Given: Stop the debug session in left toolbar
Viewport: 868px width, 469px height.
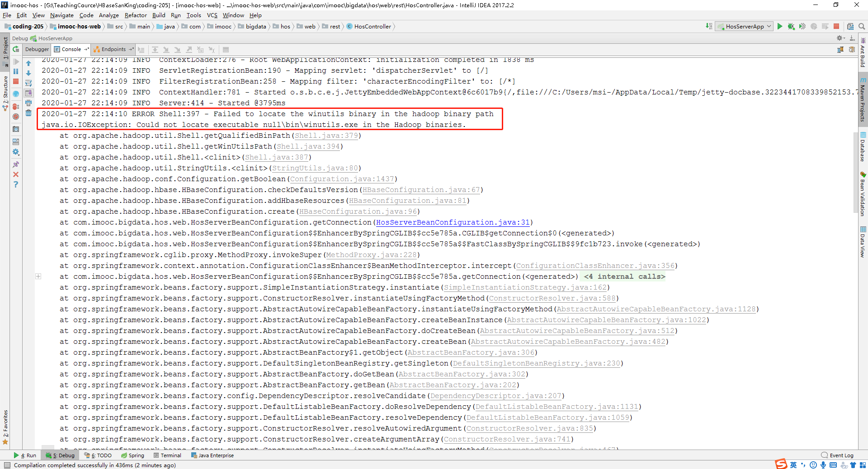Looking at the screenshot, I should pos(16,82).
